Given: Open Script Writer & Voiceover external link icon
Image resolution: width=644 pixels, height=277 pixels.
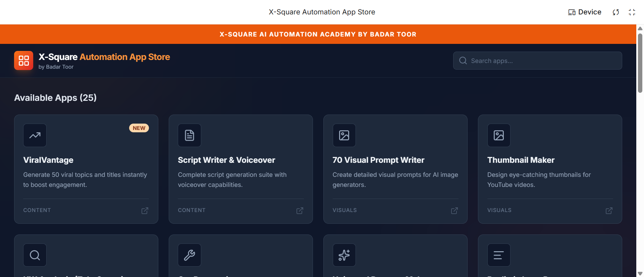Looking at the screenshot, I should (300, 211).
